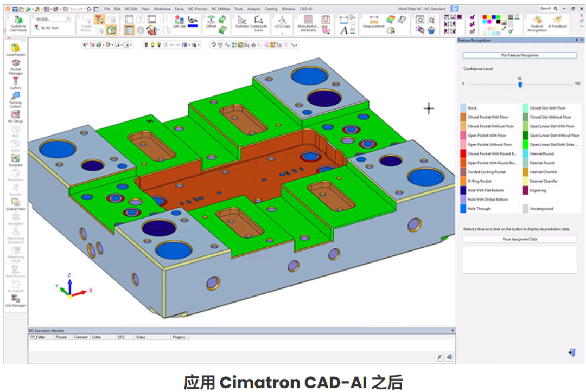
Task: Open the Analysis menu
Action: tap(254, 9)
